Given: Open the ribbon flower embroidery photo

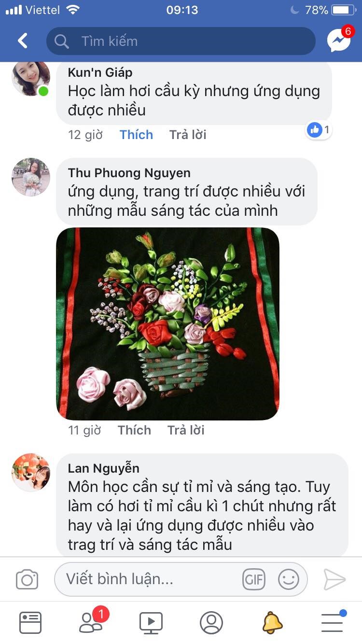Looking at the screenshot, I should pos(168,324).
